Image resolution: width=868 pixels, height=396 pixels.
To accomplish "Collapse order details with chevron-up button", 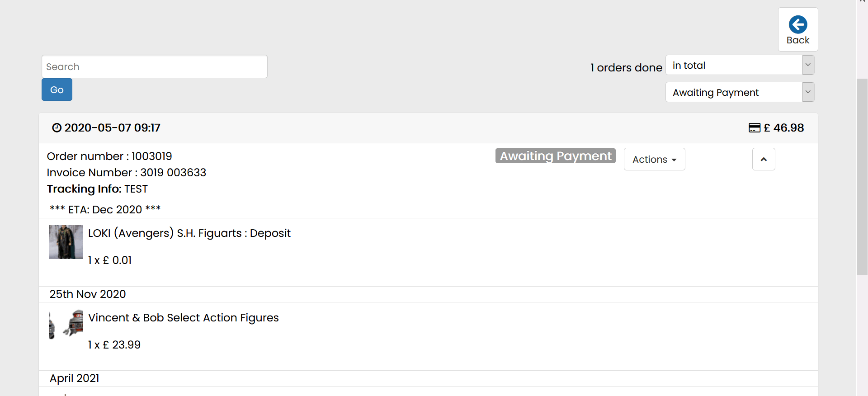I will 764,159.
